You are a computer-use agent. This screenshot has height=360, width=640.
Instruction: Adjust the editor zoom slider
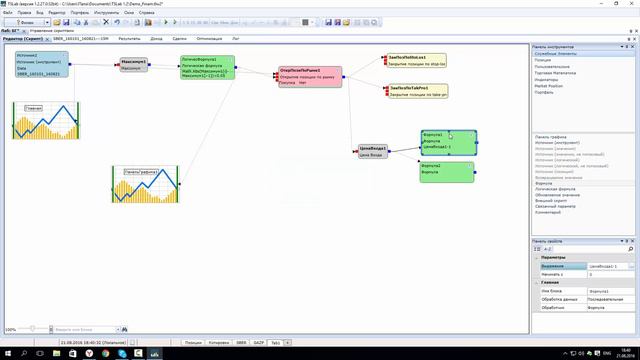pyautogui.click(x=33, y=328)
